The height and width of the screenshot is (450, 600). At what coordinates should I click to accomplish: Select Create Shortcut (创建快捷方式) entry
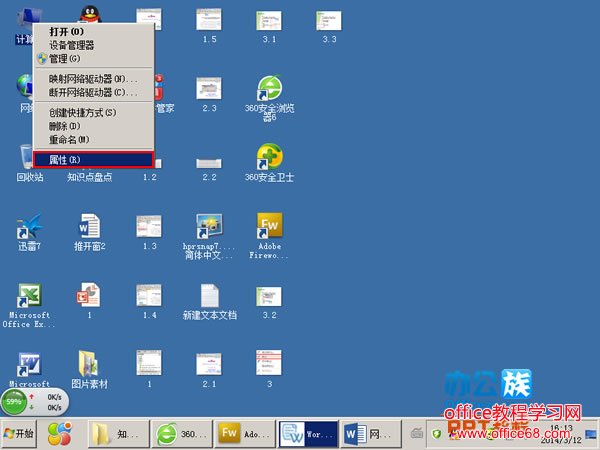pyautogui.click(x=94, y=112)
